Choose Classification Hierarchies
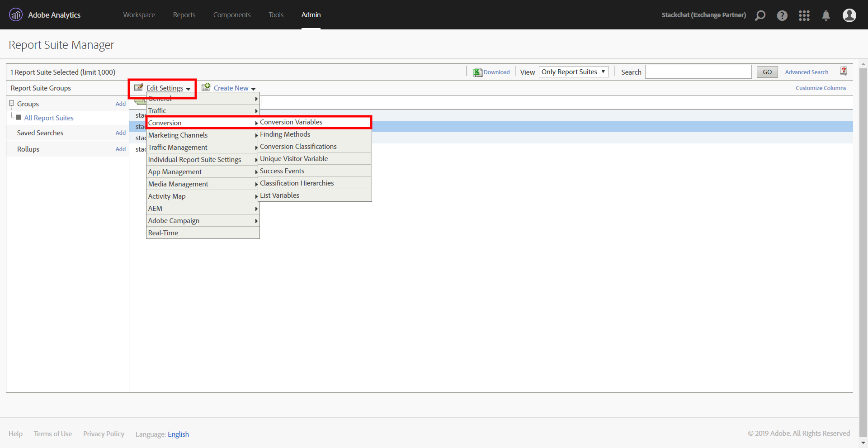Image resolution: width=868 pixels, height=448 pixels. pyautogui.click(x=315, y=183)
